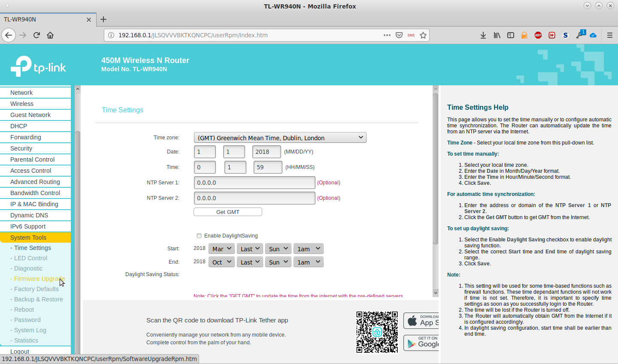This screenshot has width=618, height=364.
Task: Bookmark this page with the star icon
Action: 423,35
